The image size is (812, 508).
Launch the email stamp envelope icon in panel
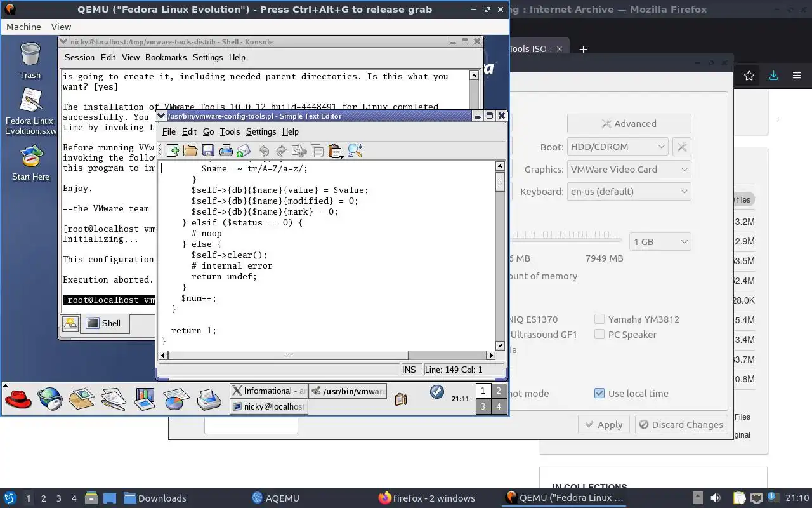(x=81, y=398)
